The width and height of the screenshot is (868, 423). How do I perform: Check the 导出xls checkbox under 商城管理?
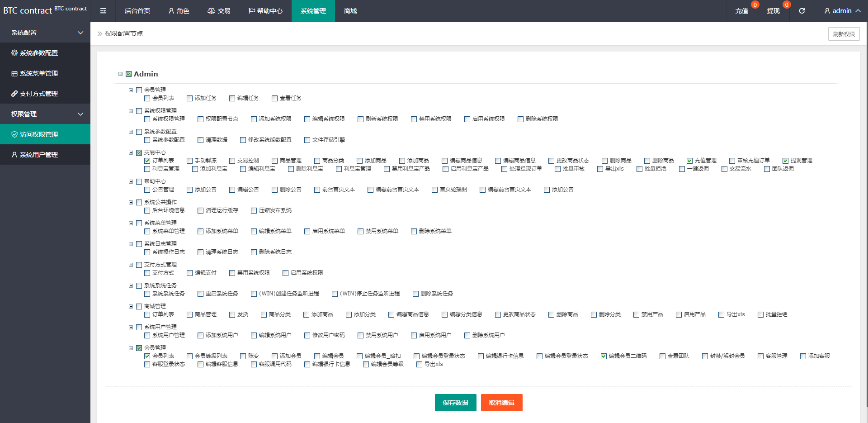pyautogui.click(x=721, y=314)
